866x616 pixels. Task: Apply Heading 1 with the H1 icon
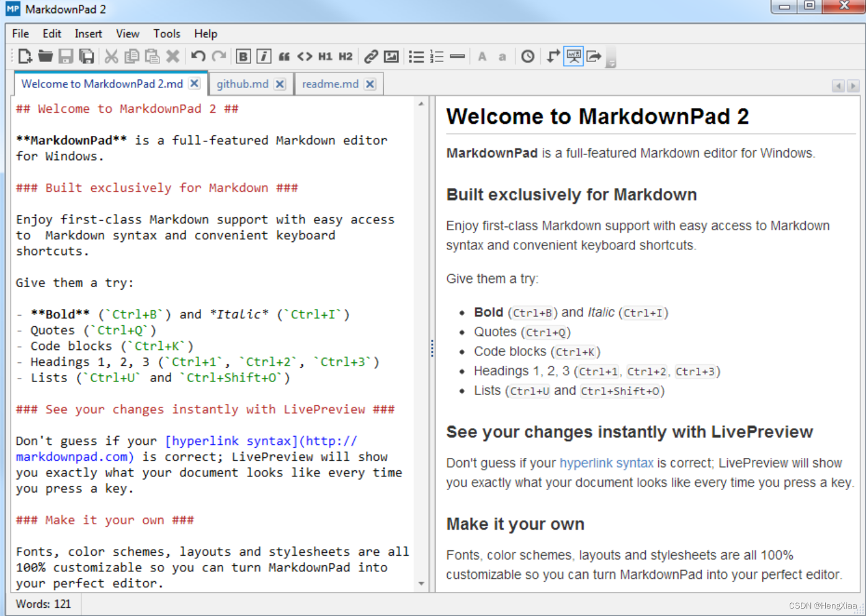point(325,56)
